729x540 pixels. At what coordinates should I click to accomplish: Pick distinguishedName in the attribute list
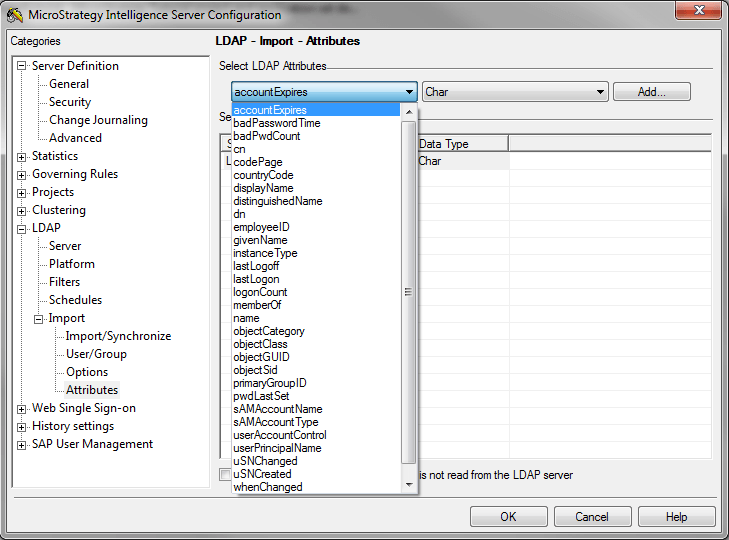(316, 201)
